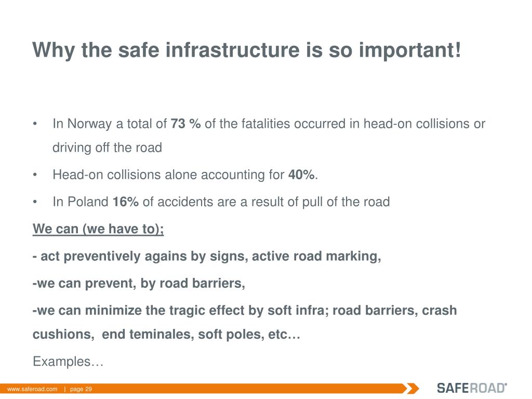The image size is (532, 399).
Task: Click the bold 16% figure
Action: tap(126, 202)
